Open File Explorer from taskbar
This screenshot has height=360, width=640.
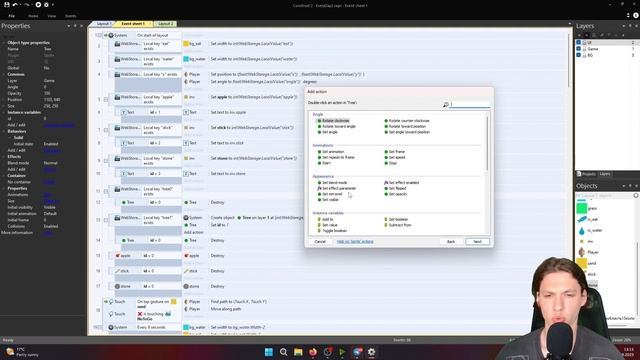click(x=298, y=352)
